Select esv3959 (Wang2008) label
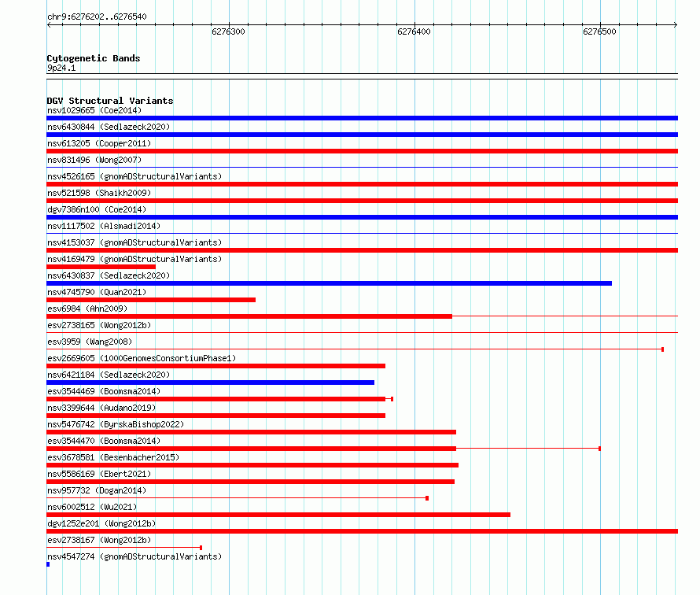700x595 pixels. click(90, 342)
